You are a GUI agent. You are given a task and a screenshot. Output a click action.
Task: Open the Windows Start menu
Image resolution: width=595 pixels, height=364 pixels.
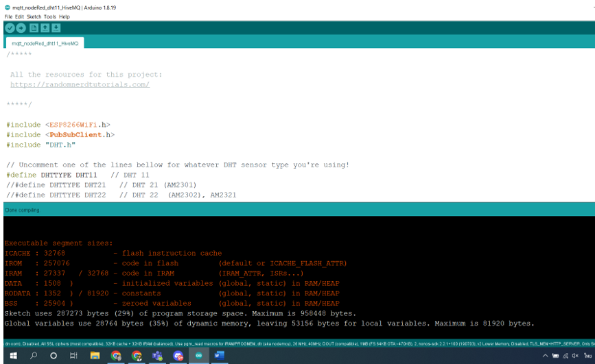pos(13,356)
